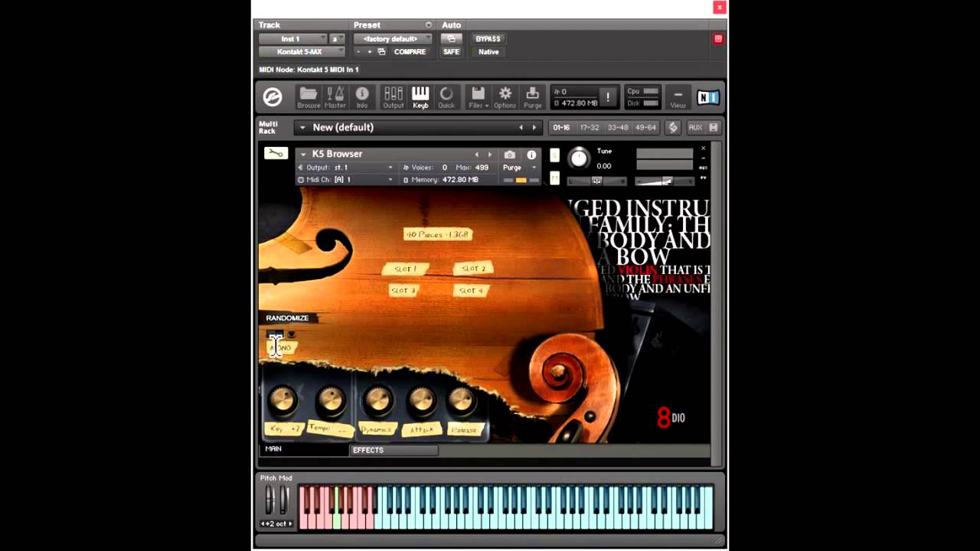Click the Kontakt logo in toolbar

point(273,97)
